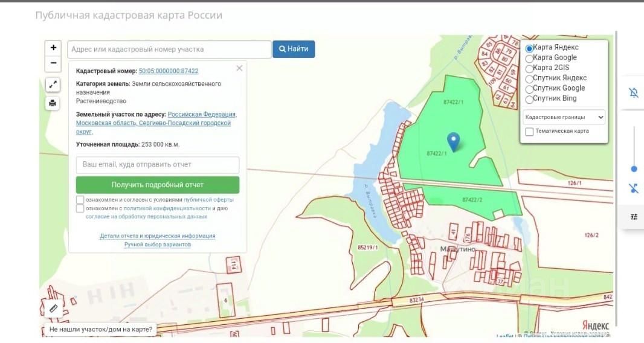This screenshot has width=644, height=343.
Task: Click upper parcel label 87422/1 on map
Action: (x=454, y=102)
